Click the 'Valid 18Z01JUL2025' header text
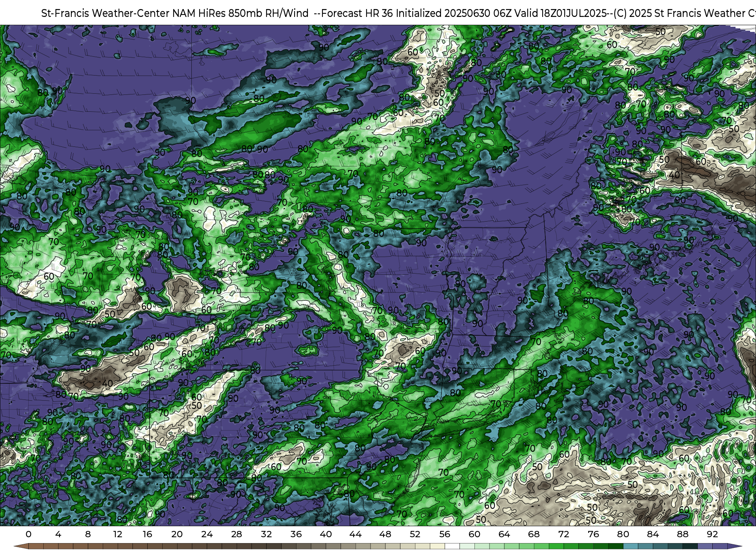Image resolution: width=756 pixels, height=551 pixels. point(561,13)
